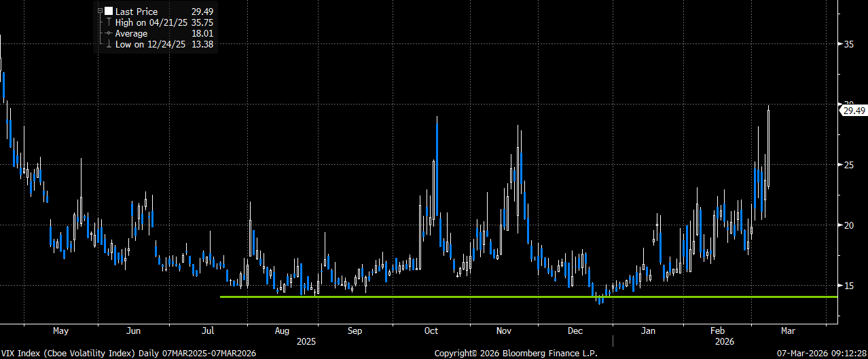868x359 pixels.
Task: Select the Last Price legend label
Action: pyautogui.click(x=137, y=12)
